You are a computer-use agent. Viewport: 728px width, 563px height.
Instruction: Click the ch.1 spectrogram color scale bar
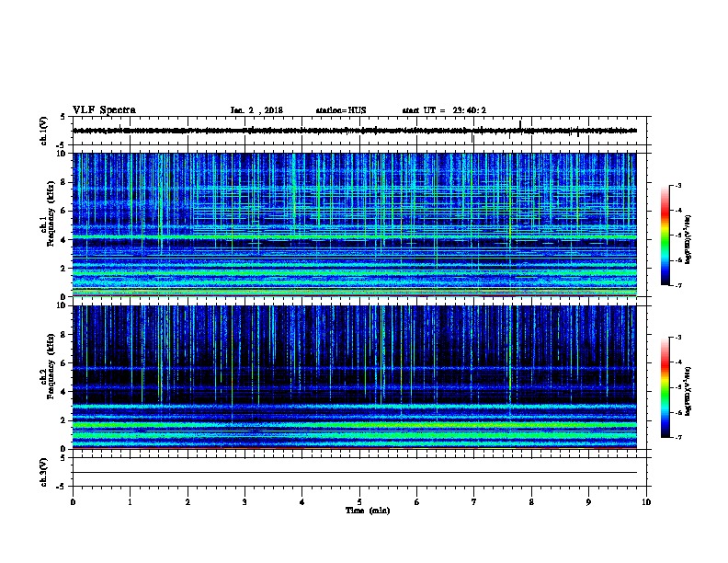click(665, 236)
